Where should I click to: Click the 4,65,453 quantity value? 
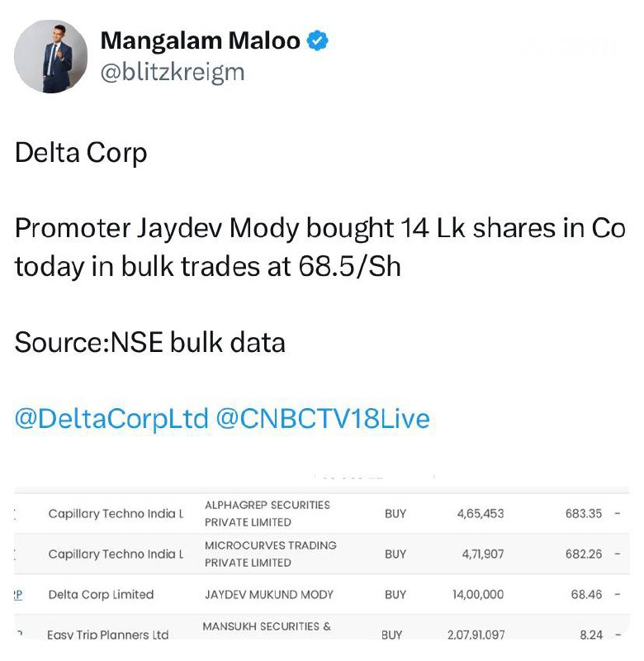pyautogui.click(x=480, y=513)
